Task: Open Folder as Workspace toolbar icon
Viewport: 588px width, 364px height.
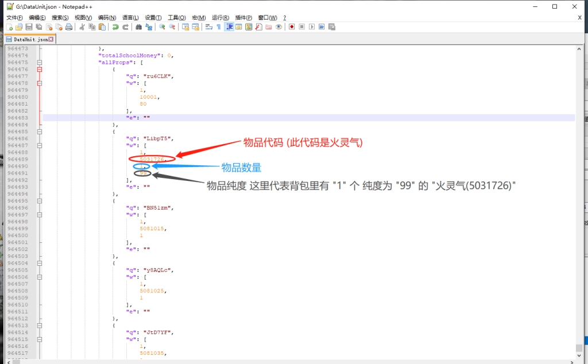Action: tap(269, 27)
